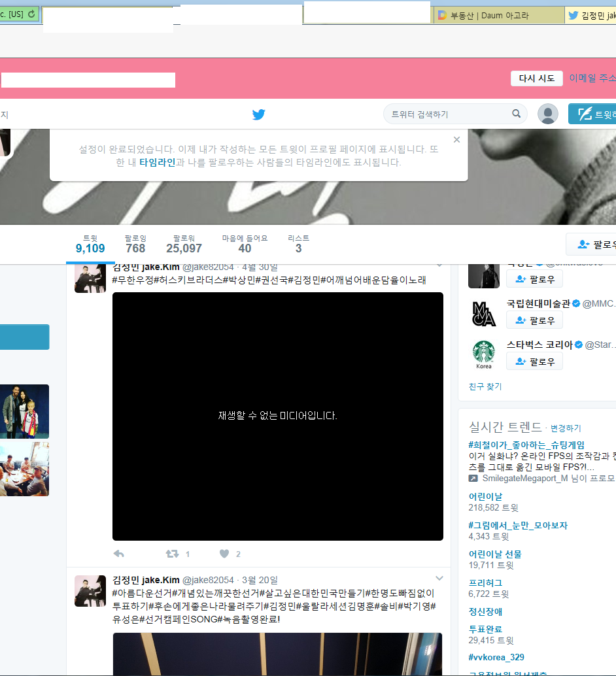Screen dimensions: 616x676
Task: Select the 팔로잉 768 tab
Action: point(135,244)
